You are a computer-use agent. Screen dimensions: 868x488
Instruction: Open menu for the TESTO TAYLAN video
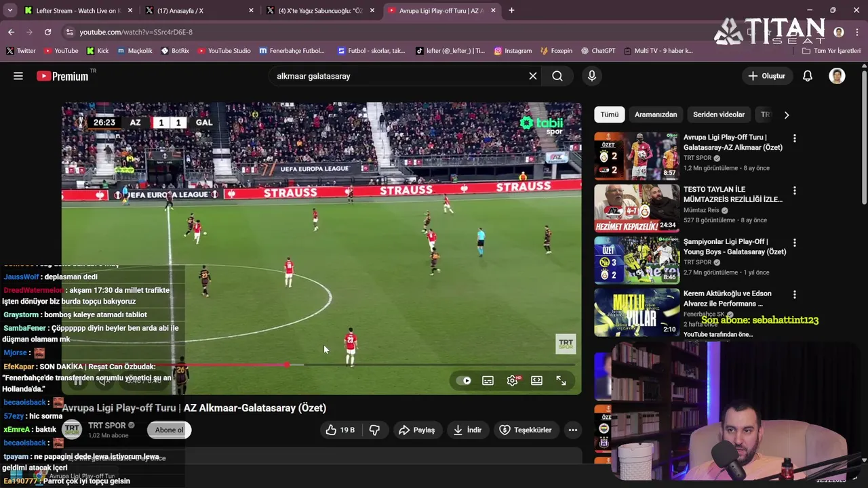pos(794,190)
